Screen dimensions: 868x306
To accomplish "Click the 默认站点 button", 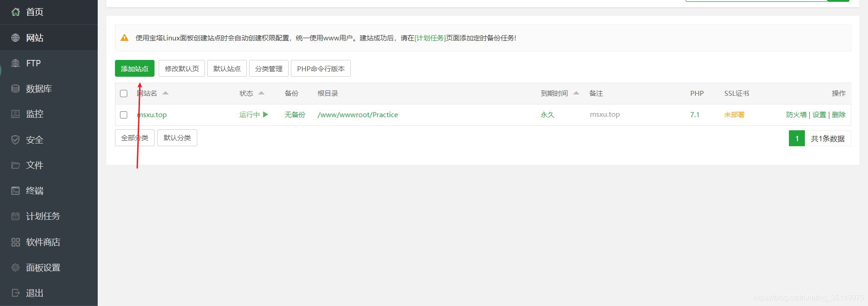I will pos(227,69).
